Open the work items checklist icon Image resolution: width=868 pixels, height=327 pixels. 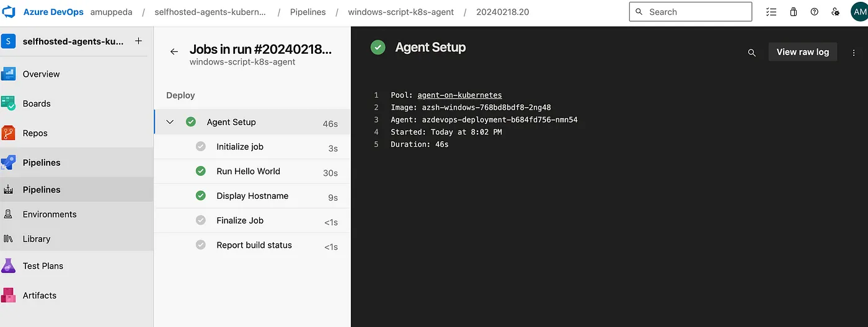771,12
